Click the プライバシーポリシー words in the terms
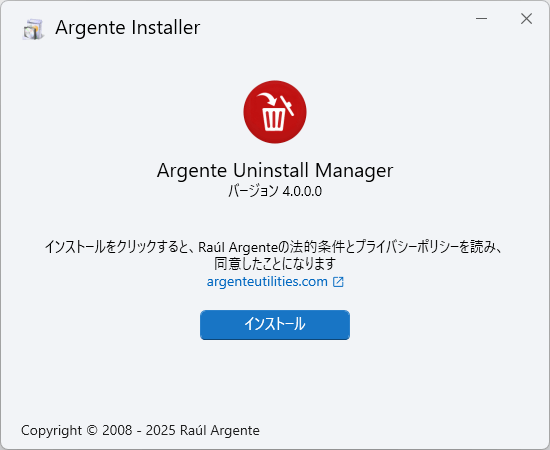This screenshot has width=550, height=450. coord(407,247)
